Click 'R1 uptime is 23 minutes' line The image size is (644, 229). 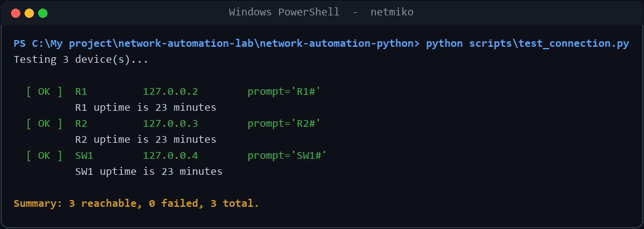[x=146, y=108]
